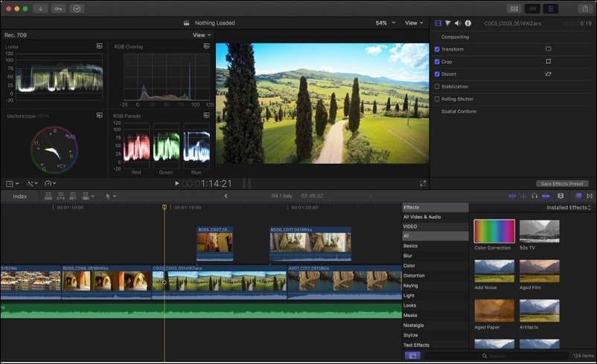Open the Installed Effects popup menu
Viewport: 597px width, 364px height.
pyautogui.click(x=569, y=208)
